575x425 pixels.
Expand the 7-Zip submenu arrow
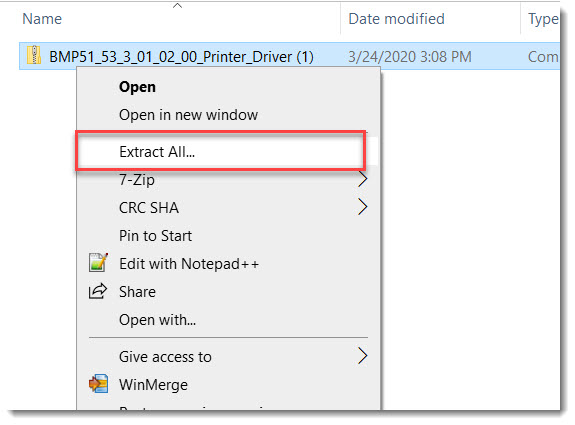[x=363, y=179]
